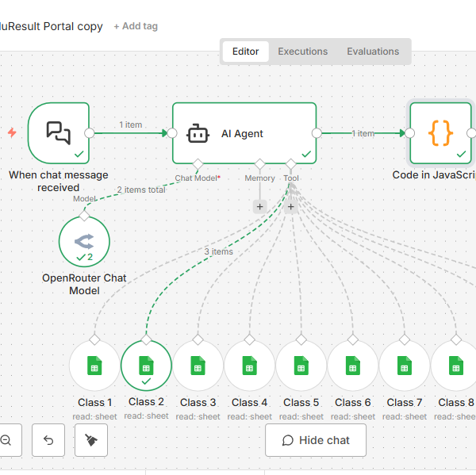Click the 2 items total connection label
Image resolution: width=476 pixels, height=475 pixels.
[141, 190]
